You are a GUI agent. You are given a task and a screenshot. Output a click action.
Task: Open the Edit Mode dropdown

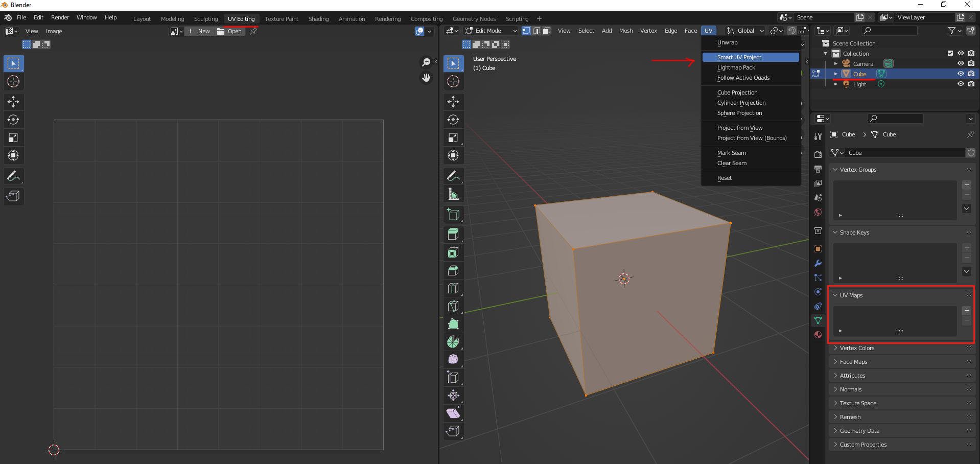click(x=491, y=31)
